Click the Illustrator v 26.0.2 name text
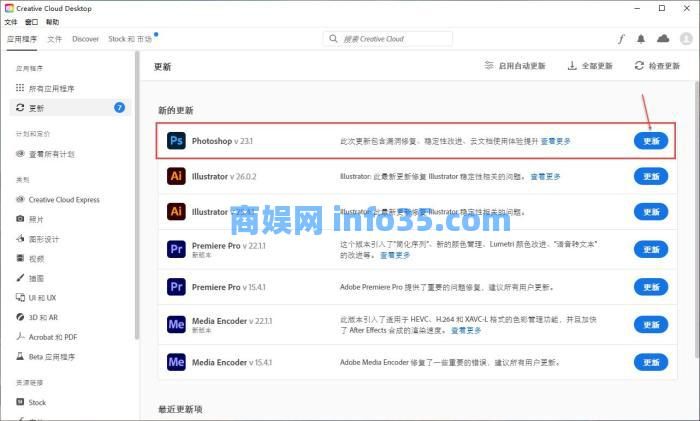Image resolution: width=700 pixels, height=421 pixels. (224, 176)
